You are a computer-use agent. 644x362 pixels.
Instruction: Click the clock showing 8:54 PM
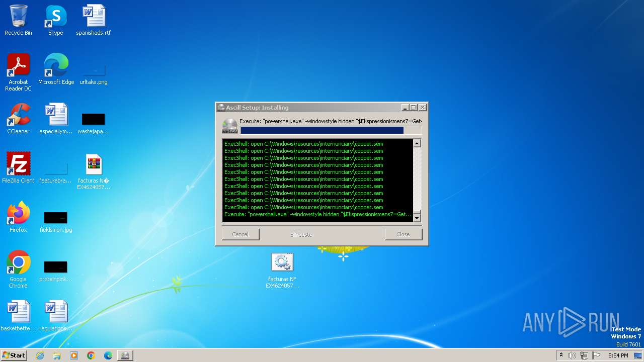click(618, 355)
